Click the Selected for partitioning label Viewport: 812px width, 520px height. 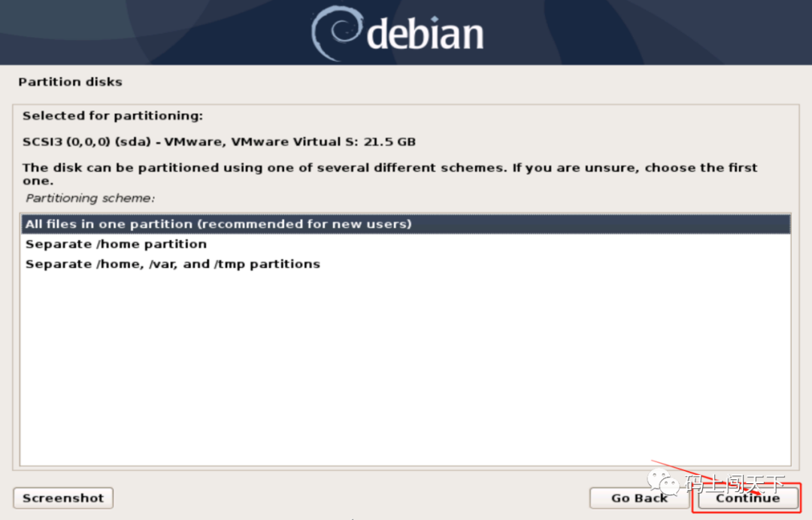(113, 116)
